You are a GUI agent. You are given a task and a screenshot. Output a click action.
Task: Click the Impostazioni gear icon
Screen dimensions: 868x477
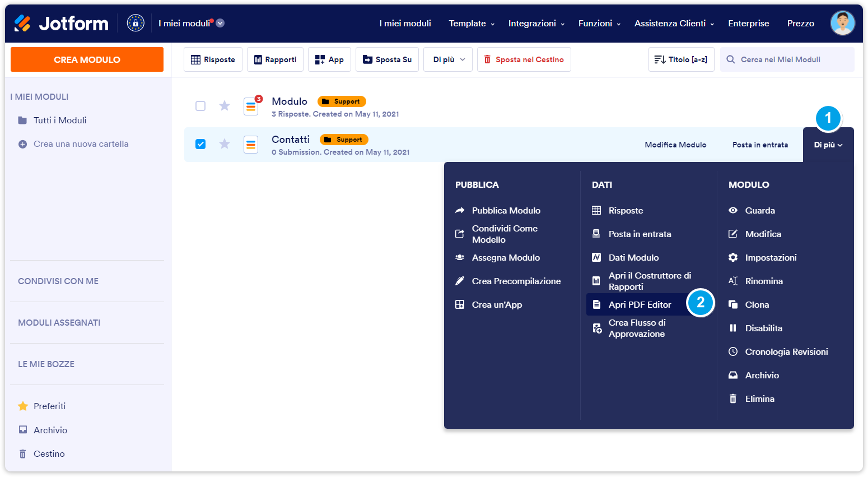[x=733, y=258]
